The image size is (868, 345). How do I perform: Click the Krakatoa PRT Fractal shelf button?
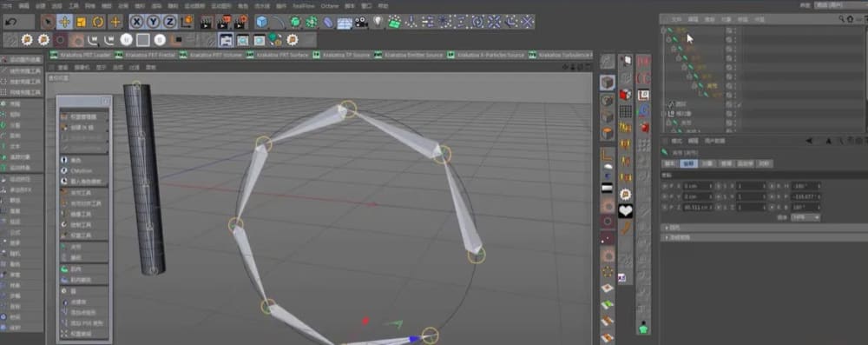click(x=145, y=55)
